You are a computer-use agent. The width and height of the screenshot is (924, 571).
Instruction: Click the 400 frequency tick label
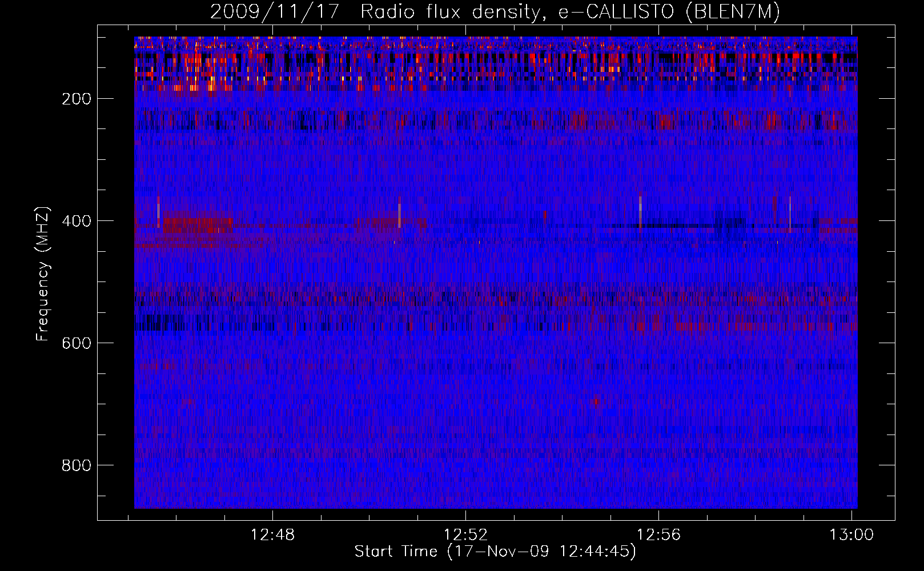(x=77, y=221)
